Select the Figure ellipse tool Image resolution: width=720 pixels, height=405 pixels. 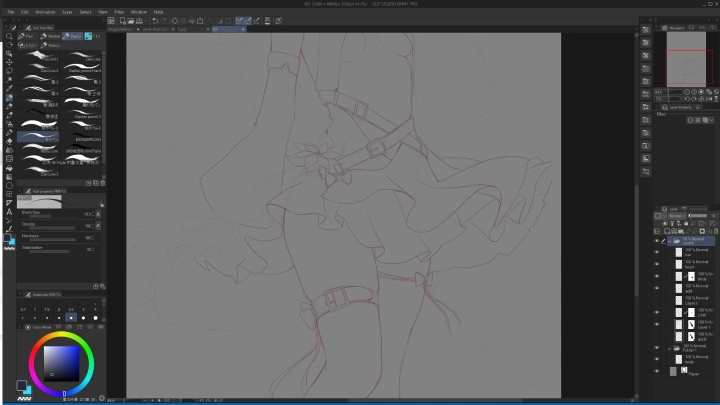click(9, 186)
